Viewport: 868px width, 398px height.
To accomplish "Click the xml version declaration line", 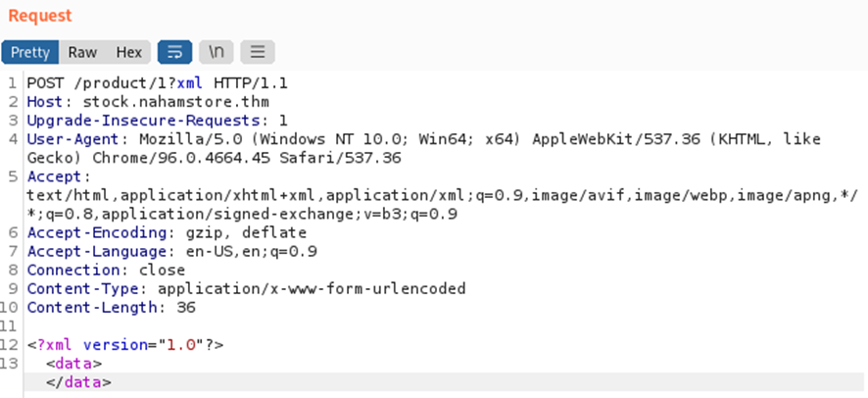I will (x=125, y=344).
